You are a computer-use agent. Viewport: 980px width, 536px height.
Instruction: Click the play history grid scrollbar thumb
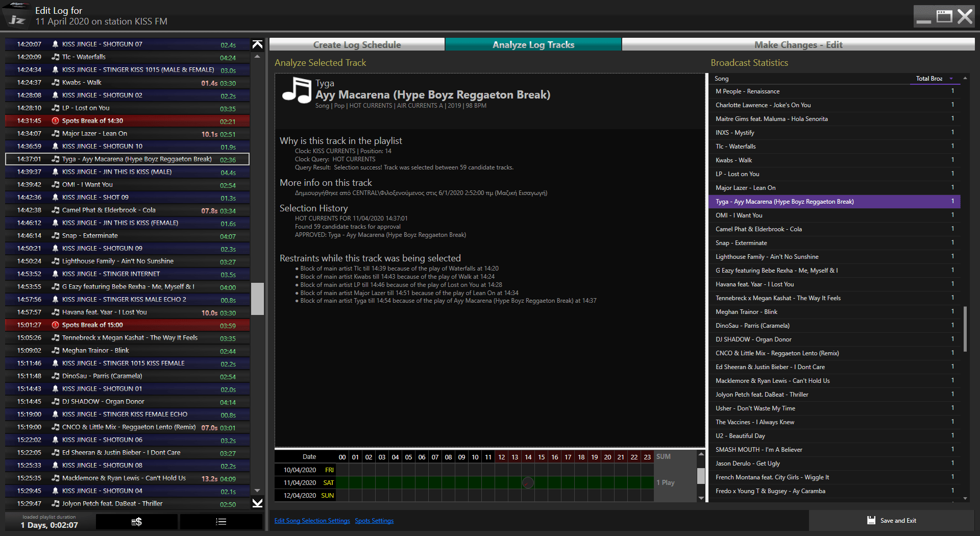[701, 476]
